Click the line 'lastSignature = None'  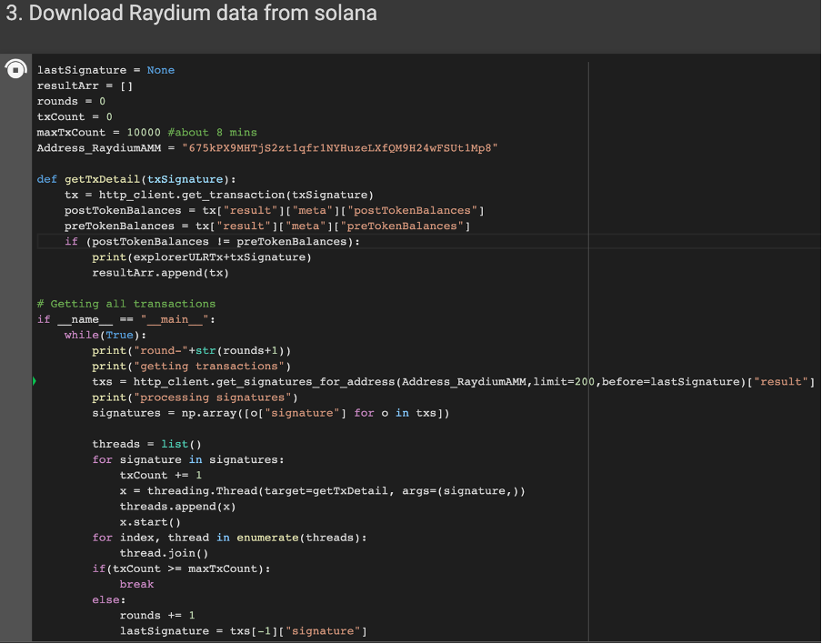(105, 70)
